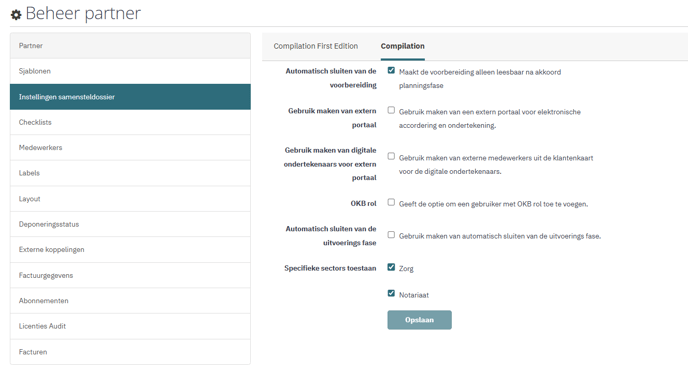The image size is (688, 373).
Task: Open the Sjablonen menu item
Action: pyautogui.click(x=130, y=71)
